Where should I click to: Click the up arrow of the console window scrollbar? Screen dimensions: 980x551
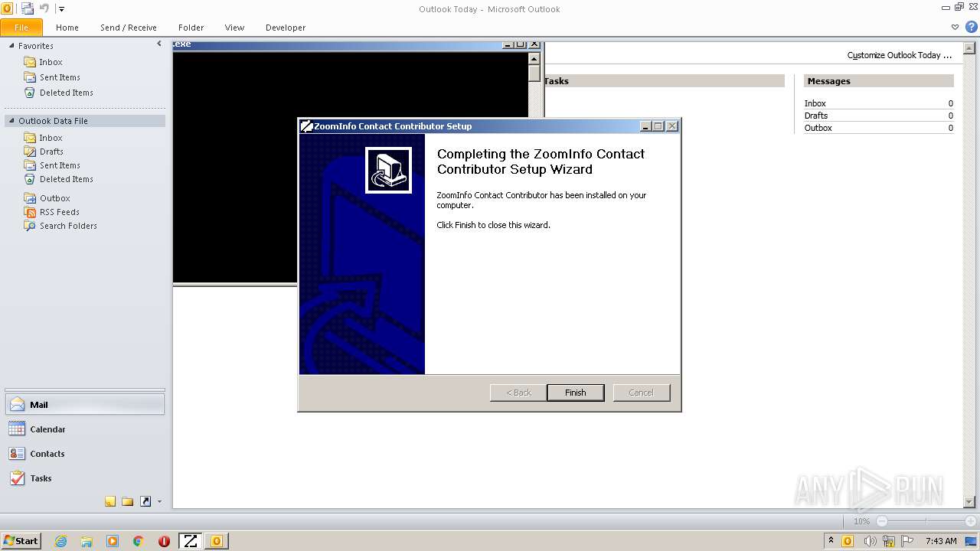[534, 59]
